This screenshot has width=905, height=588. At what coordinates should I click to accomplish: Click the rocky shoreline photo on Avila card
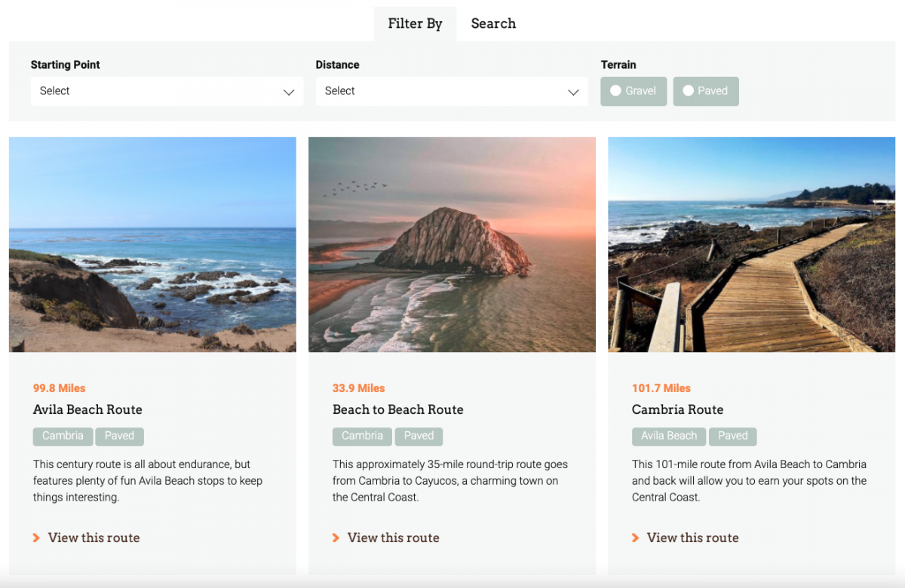(x=152, y=244)
